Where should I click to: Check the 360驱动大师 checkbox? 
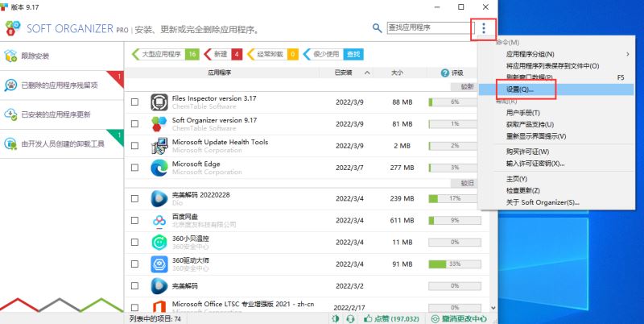[134, 264]
